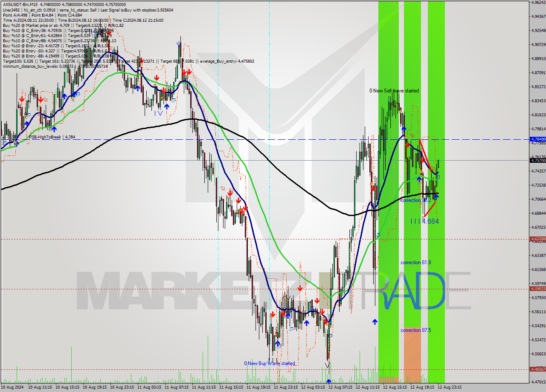Image resolution: width=546 pixels, height=392 pixels.
Task: Click the '12 Aug 15:15' time axis label
Action: tap(395, 387)
